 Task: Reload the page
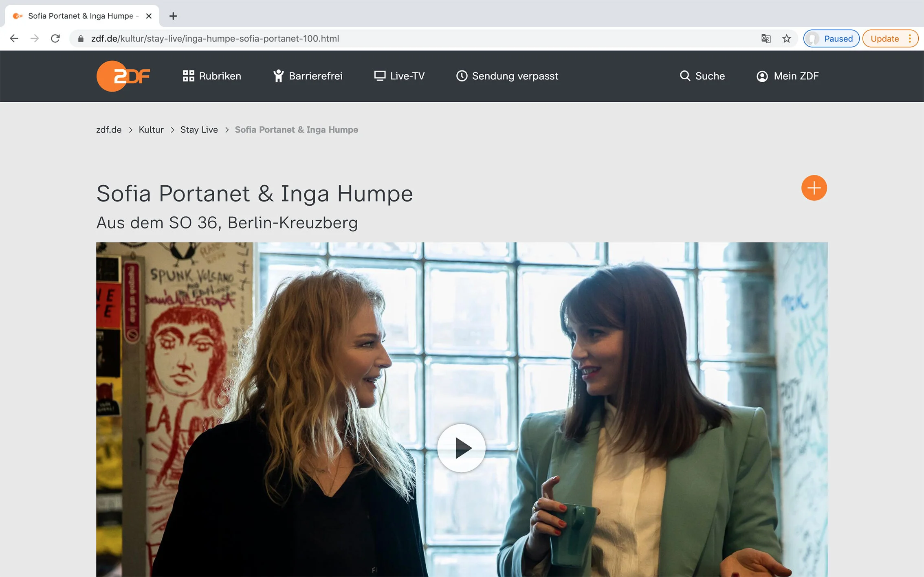pyautogui.click(x=55, y=39)
